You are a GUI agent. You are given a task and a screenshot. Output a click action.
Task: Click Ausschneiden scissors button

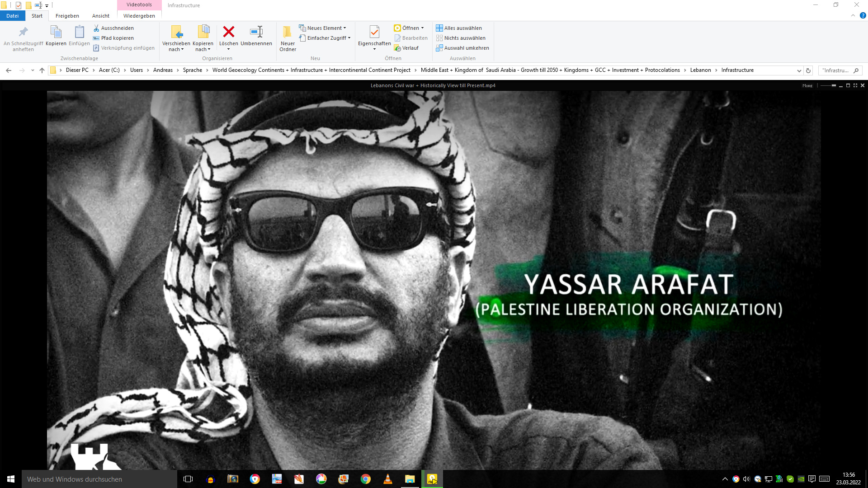tap(113, 28)
